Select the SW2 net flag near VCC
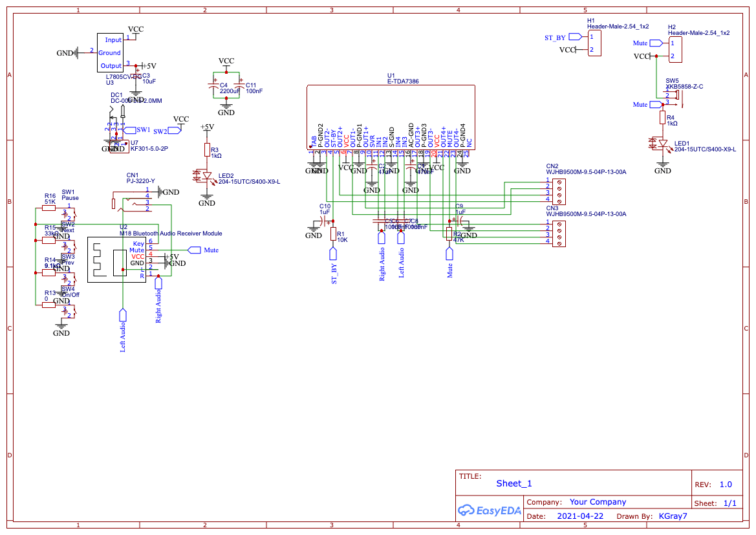This screenshot has height=535, width=756. 174,131
